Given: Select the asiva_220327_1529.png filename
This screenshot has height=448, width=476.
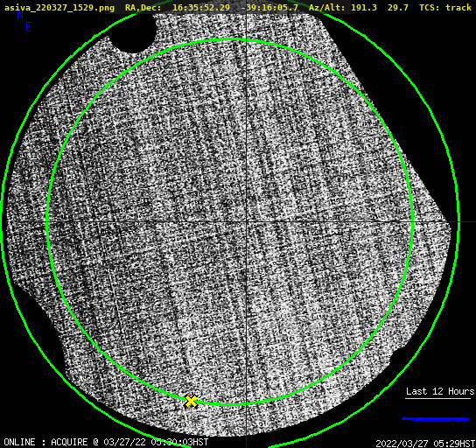Looking at the screenshot, I should pyautogui.click(x=59, y=8).
